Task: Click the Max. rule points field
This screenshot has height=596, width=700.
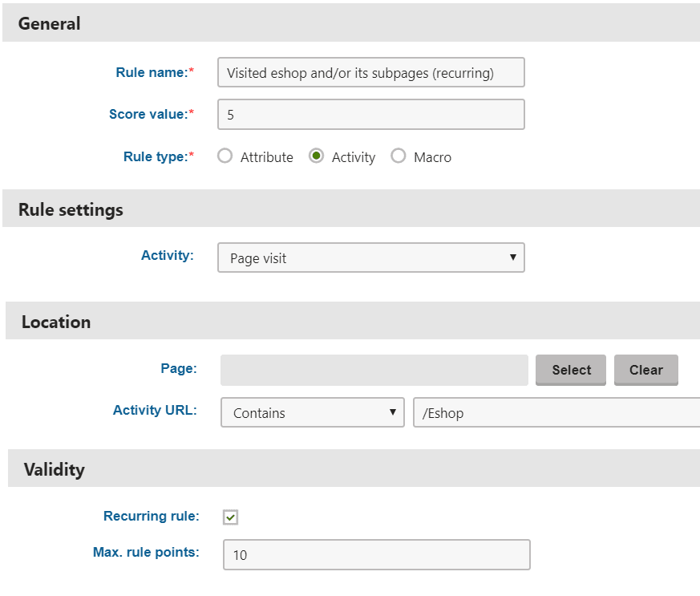Action: coord(377,554)
